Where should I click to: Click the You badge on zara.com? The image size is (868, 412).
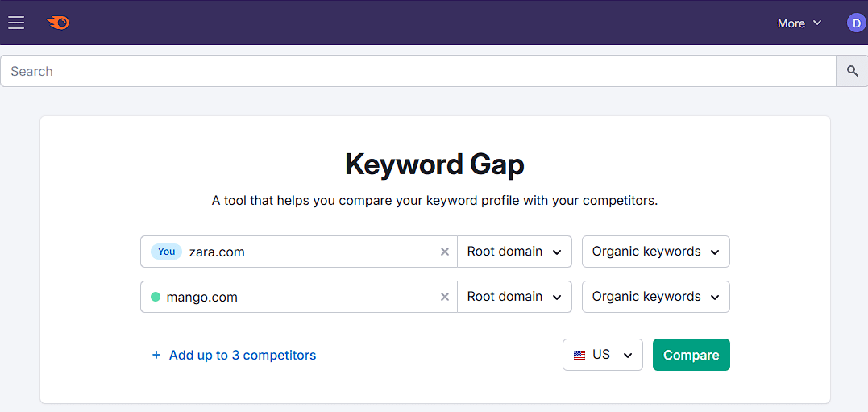click(166, 252)
